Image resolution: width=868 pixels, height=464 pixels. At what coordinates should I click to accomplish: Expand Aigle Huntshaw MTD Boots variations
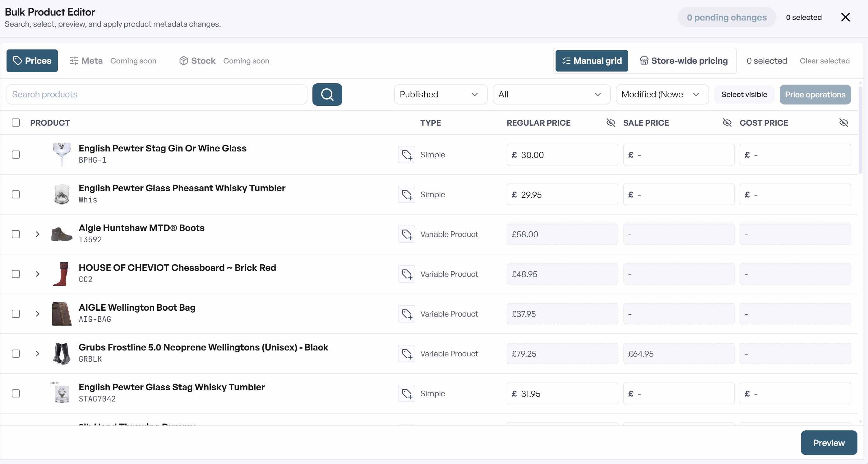coord(37,234)
